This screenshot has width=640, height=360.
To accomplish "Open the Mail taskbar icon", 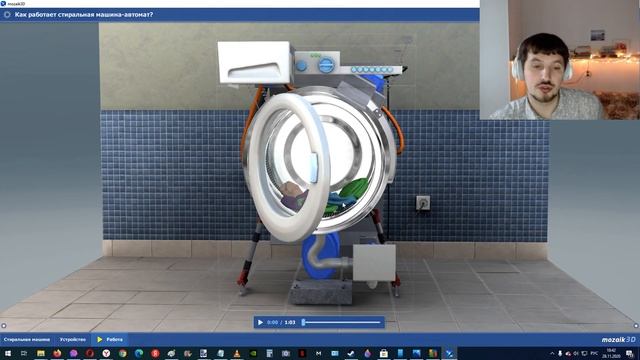I will [335, 353].
